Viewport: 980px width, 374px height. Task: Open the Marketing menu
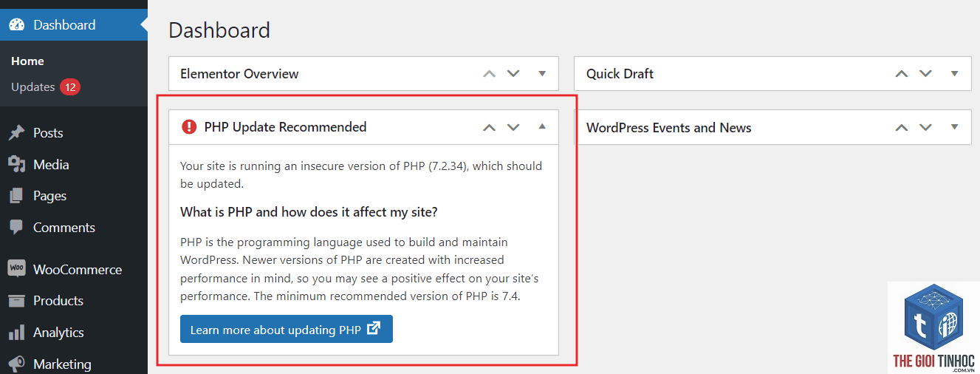[74, 364]
